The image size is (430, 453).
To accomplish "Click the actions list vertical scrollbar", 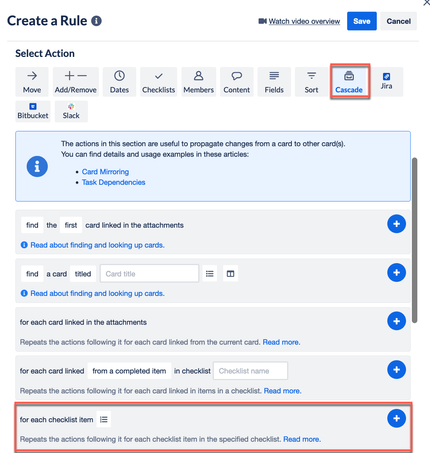I will (x=415, y=240).
